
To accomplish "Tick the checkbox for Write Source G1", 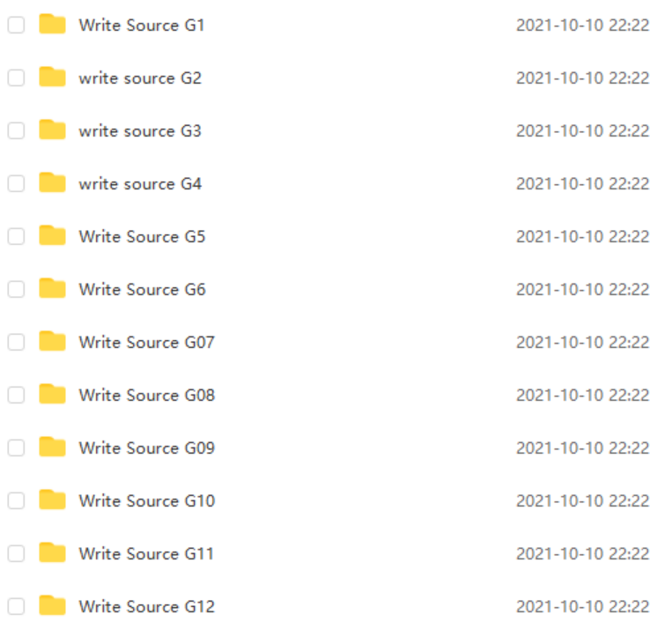I will (x=16, y=25).
